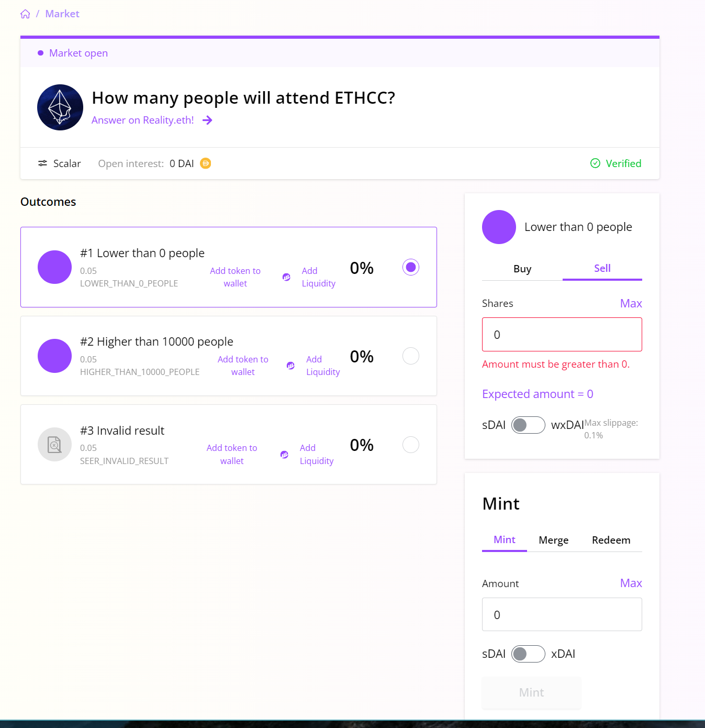Click the ETHCC market logo image
This screenshot has height=728, width=705.
click(60, 107)
